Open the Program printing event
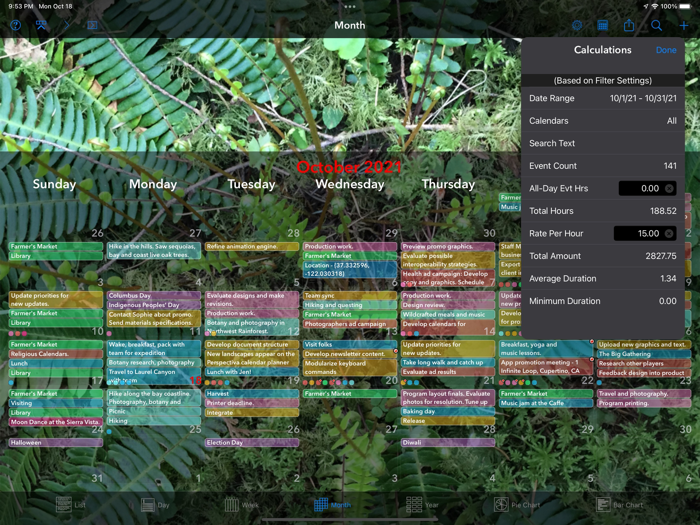Viewport: 700px width, 525px height. (644, 403)
